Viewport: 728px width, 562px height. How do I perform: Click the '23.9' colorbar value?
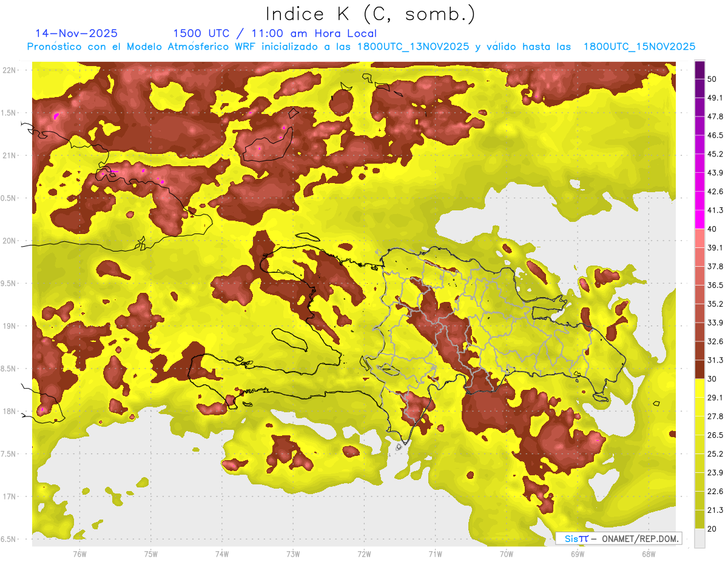tap(715, 473)
